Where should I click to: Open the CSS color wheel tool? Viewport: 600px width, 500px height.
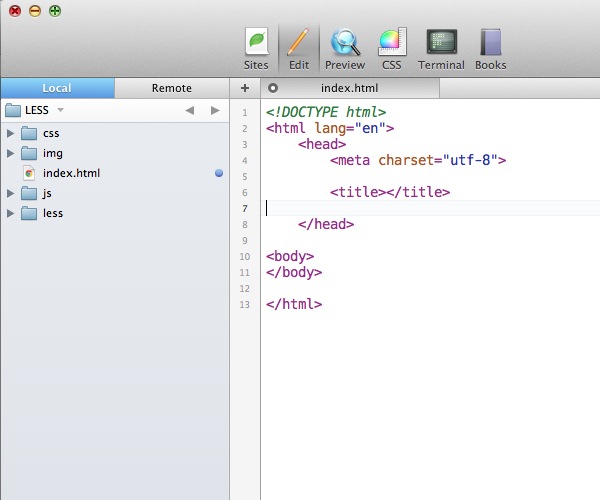click(392, 49)
